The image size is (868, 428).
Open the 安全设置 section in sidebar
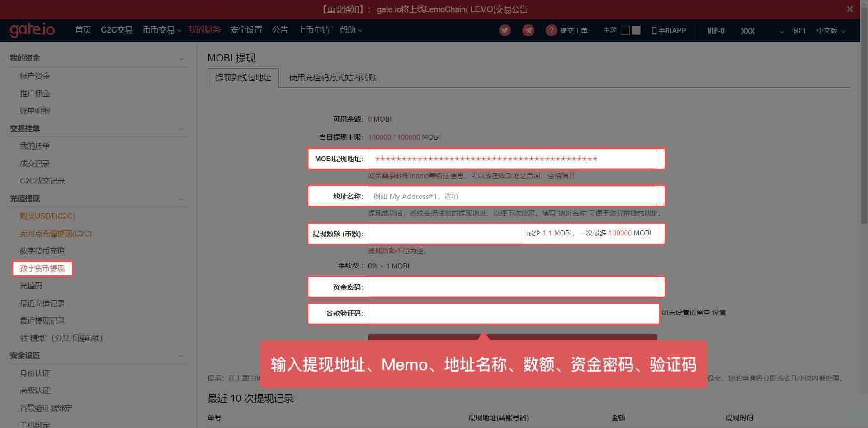tap(25, 356)
